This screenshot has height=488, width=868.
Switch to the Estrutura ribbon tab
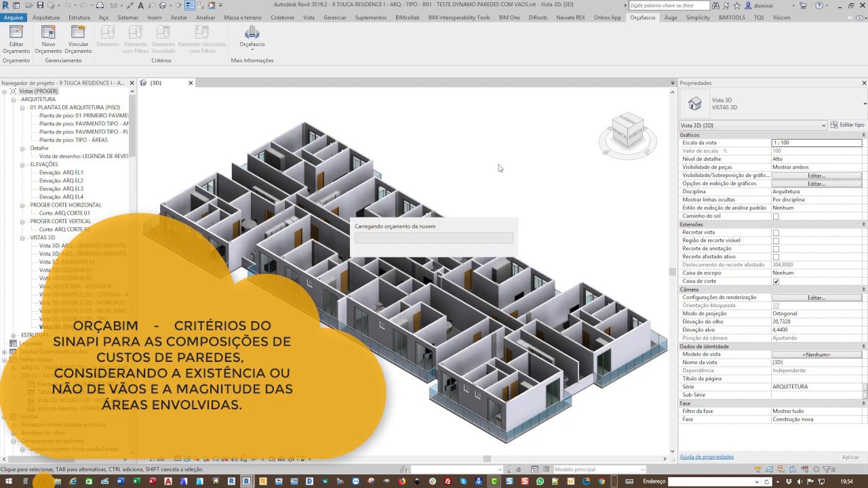point(79,18)
